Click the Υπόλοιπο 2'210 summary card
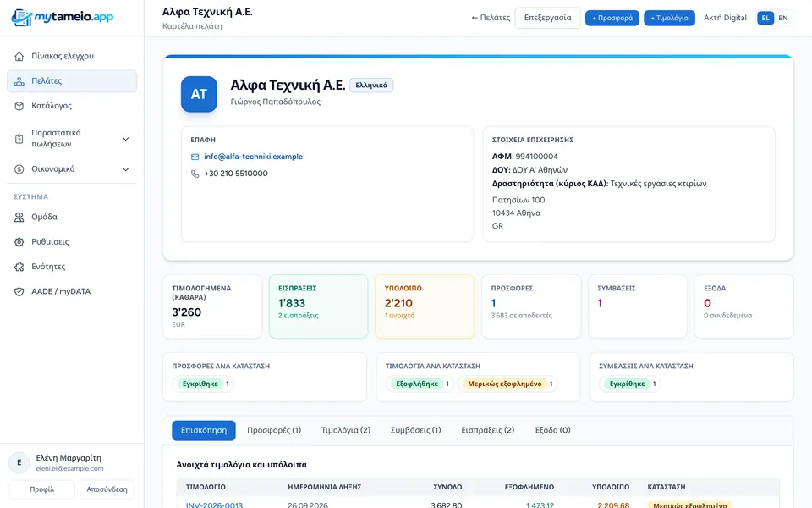This screenshot has width=812, height=508. [425, 306]
